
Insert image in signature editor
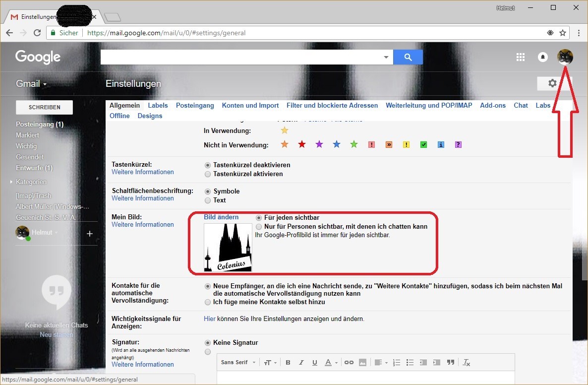(362, 363)
